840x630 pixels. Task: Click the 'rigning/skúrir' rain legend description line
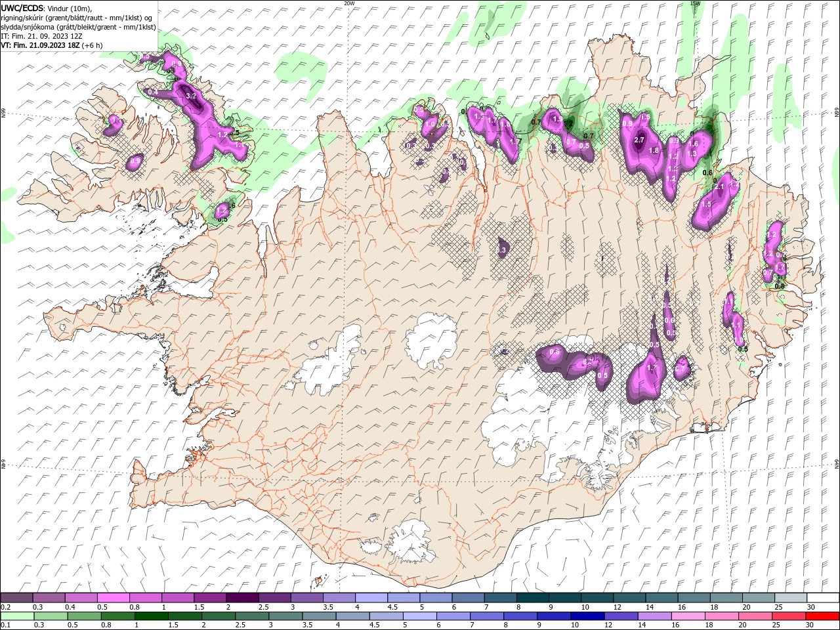(x=77, y=18)
